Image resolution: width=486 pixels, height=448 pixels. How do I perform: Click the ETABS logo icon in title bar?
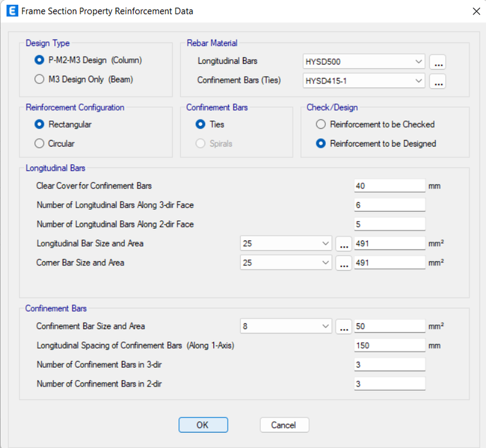click(x=12, y=11)
